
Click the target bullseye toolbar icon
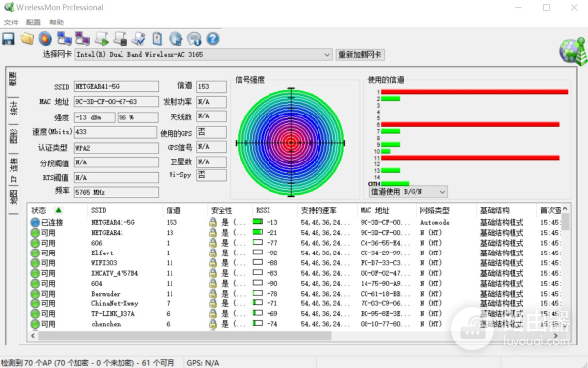(x=45, y=38)
